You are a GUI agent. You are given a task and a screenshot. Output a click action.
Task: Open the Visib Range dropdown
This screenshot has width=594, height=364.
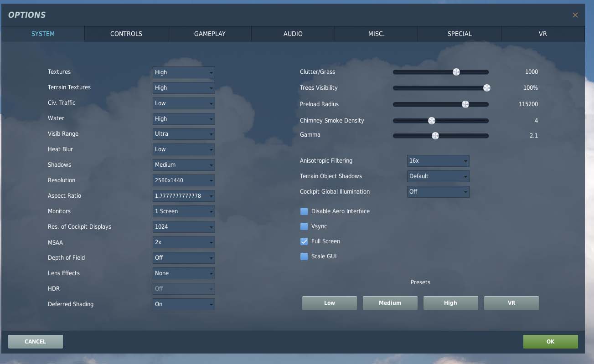184,134
